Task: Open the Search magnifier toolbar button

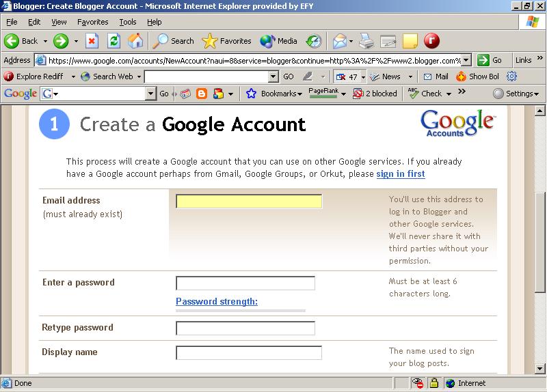Action: (174, 41)
